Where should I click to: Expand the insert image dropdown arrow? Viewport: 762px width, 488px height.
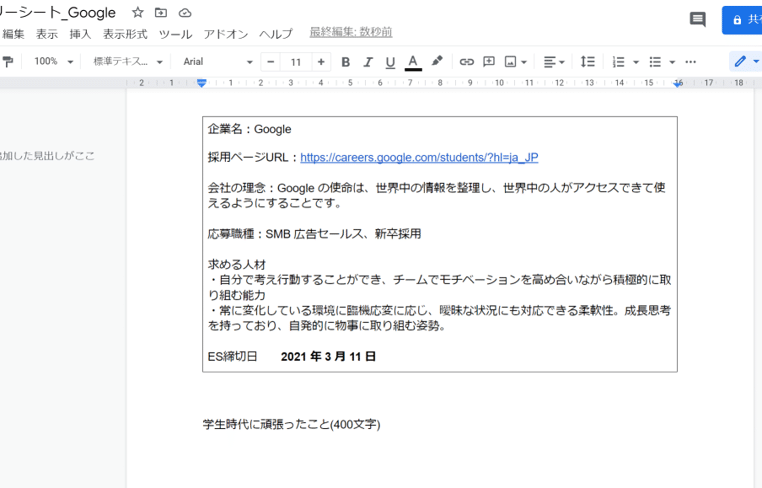point(524,62)
